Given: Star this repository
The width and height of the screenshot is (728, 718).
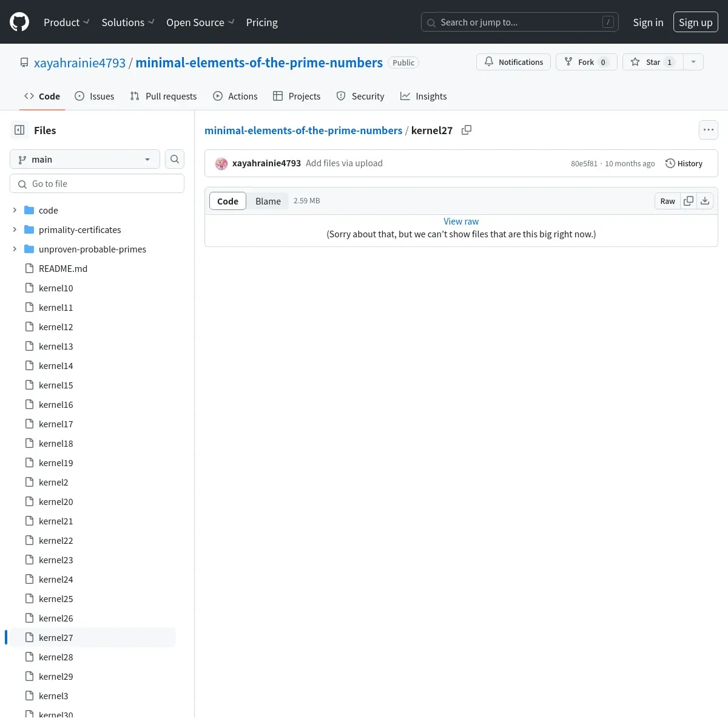Looking at the screenshot, I should [x=653, y=62].
